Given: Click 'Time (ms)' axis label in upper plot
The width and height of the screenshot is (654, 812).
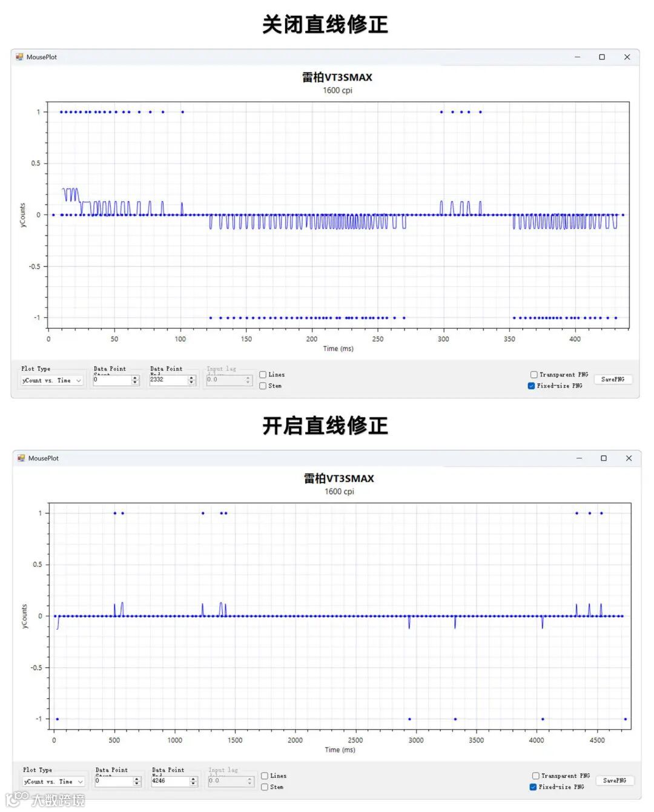Looking at the screenshot, I should [338, 349].
